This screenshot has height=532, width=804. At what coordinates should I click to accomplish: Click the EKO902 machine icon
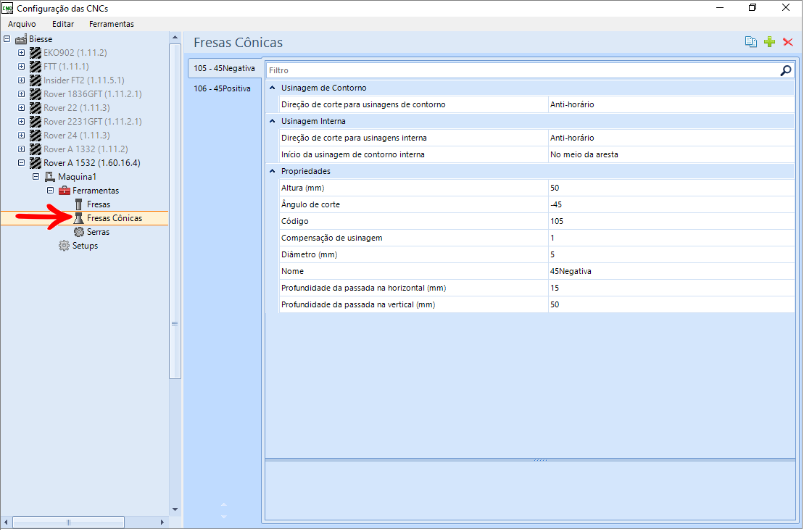click(x=36, y=53)
